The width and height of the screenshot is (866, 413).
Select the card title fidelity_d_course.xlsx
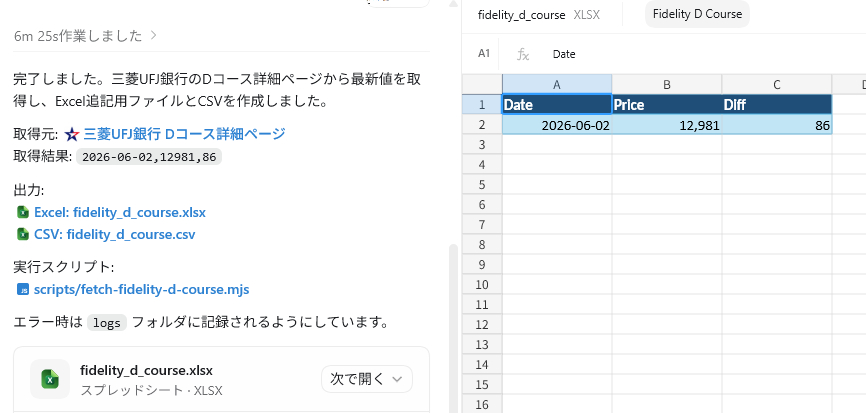(x=146, y=370)
